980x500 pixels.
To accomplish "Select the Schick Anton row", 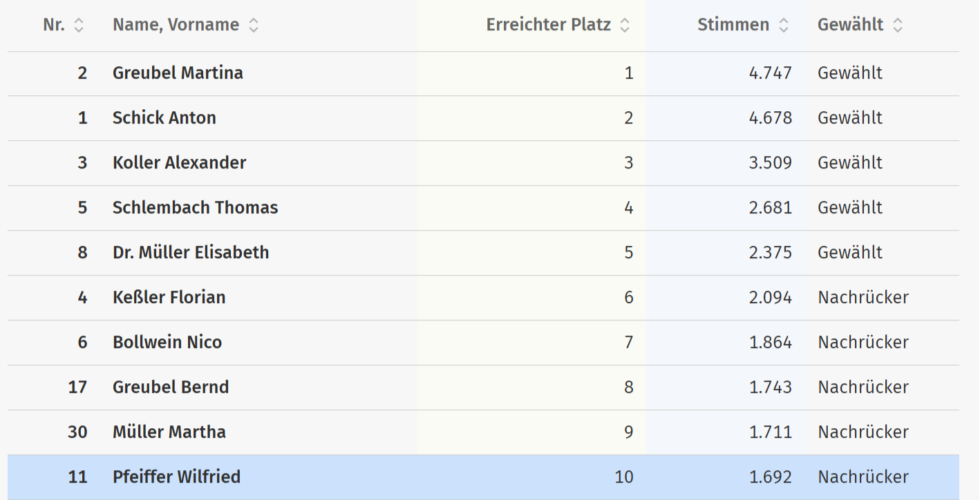I will click(164, 118).
